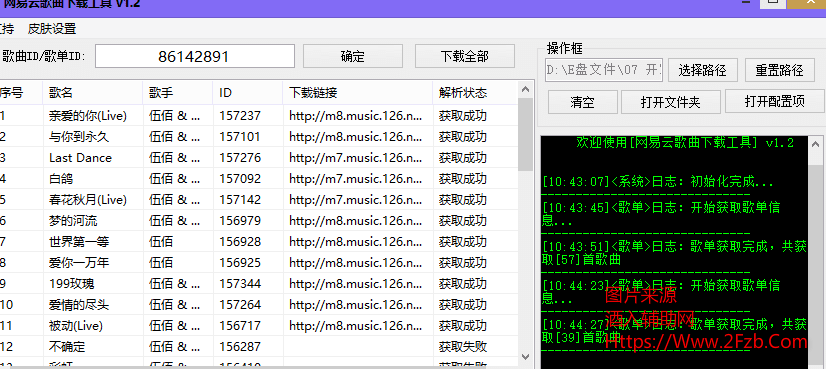Focus the 歌曲ID/歌单ID input field
Image resolution: width=826 pixels, height=369 pixels.
[195, 56]
